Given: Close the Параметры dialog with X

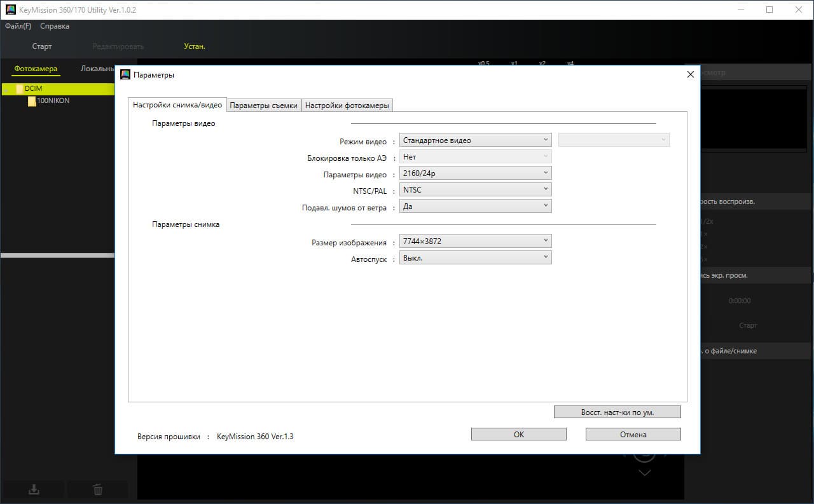Looking at the screenshot, I should point(691,74).
